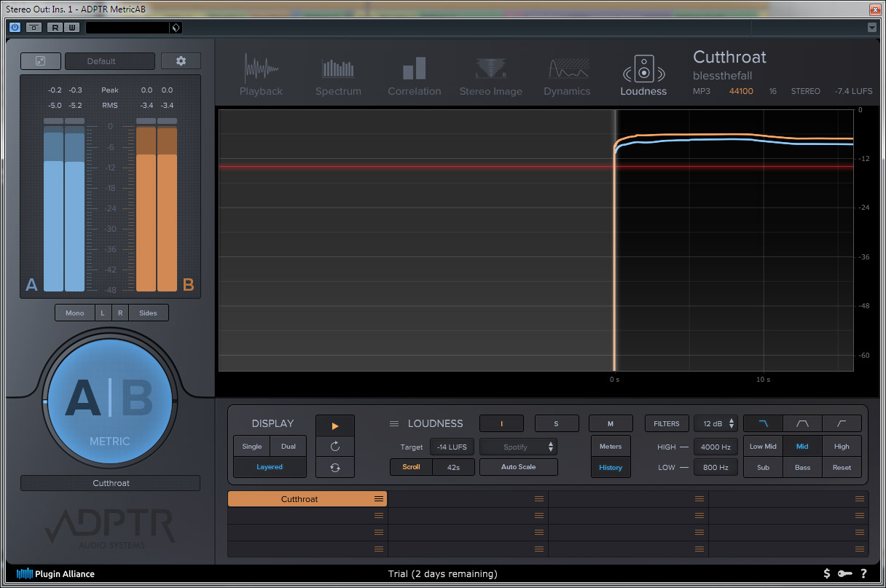The height and width of the screenshot is (588, 886).
Task: Solo the right channel R button
Action: point(120,313)
